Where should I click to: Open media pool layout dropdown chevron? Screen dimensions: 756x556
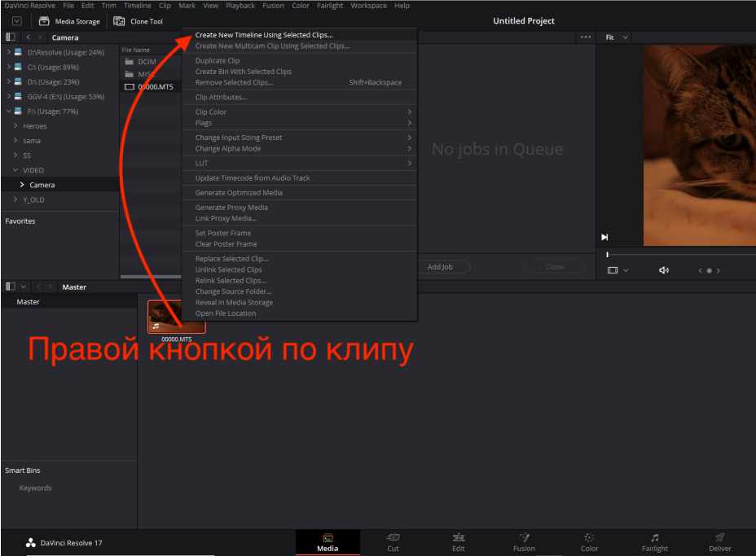tap(23, 287)
